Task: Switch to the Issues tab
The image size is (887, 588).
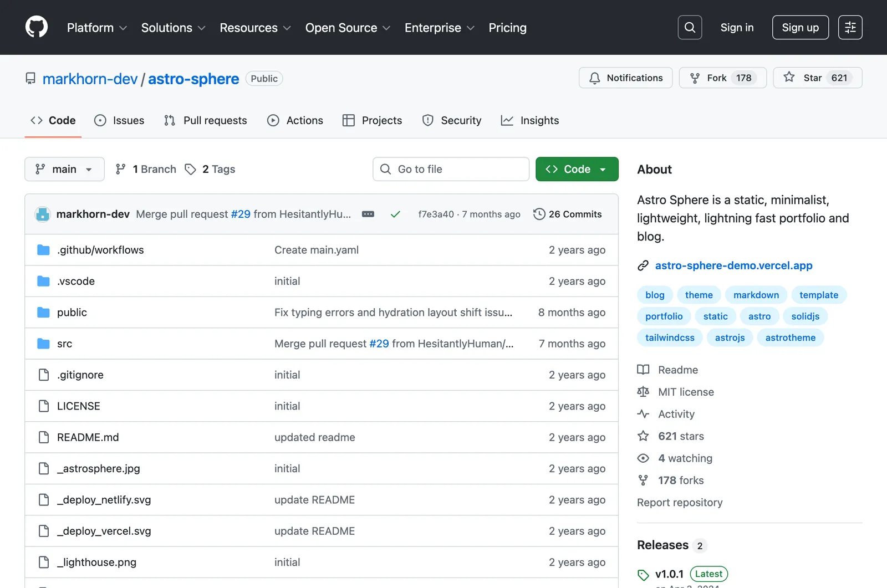Action: pos(119,120)
